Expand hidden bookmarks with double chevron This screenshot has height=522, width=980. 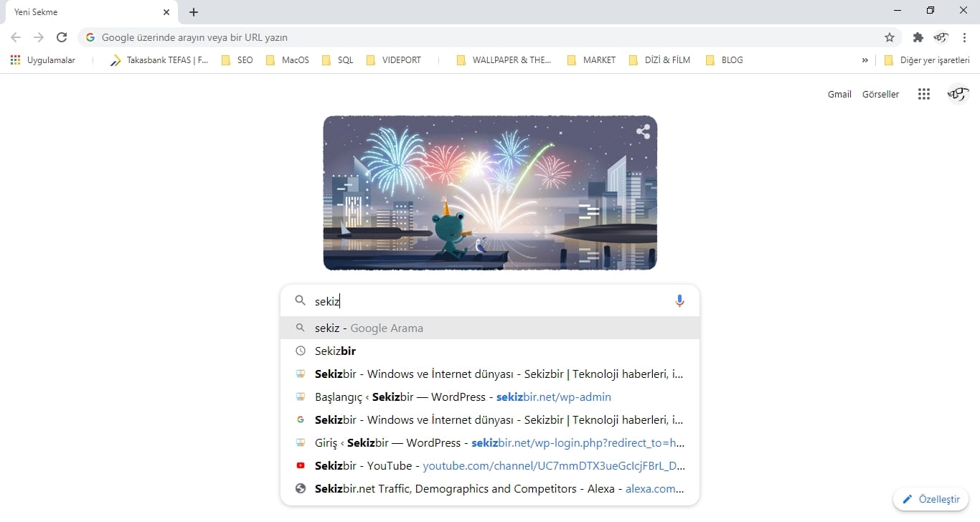[864, 60]
